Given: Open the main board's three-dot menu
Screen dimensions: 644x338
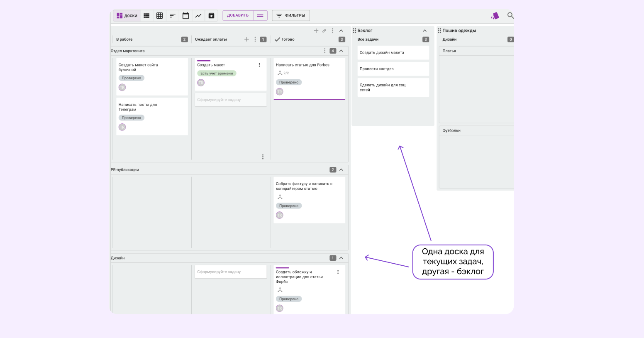Looking at the screenshot, I should pos(332,31).
